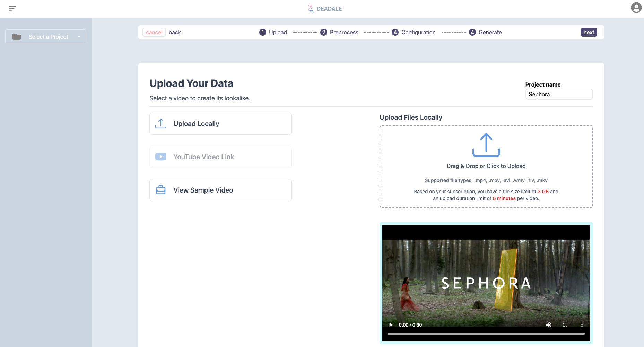Click the Configuration step number badge

395,32
